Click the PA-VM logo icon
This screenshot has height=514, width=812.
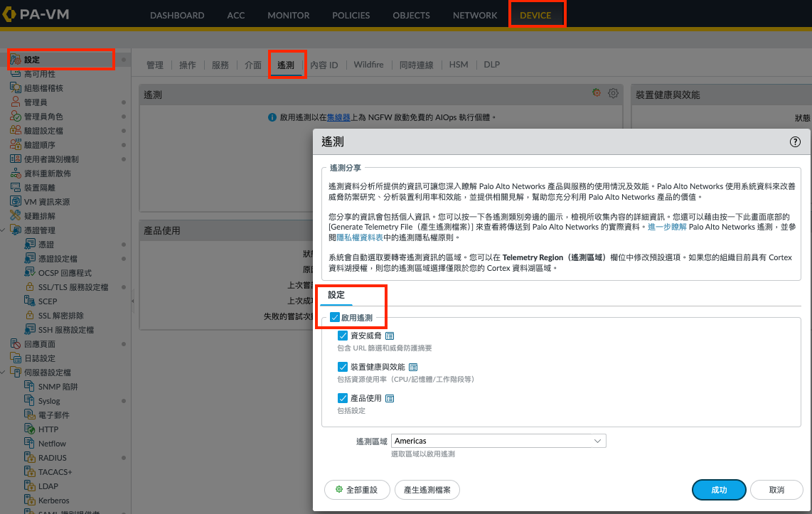point(9,14)
